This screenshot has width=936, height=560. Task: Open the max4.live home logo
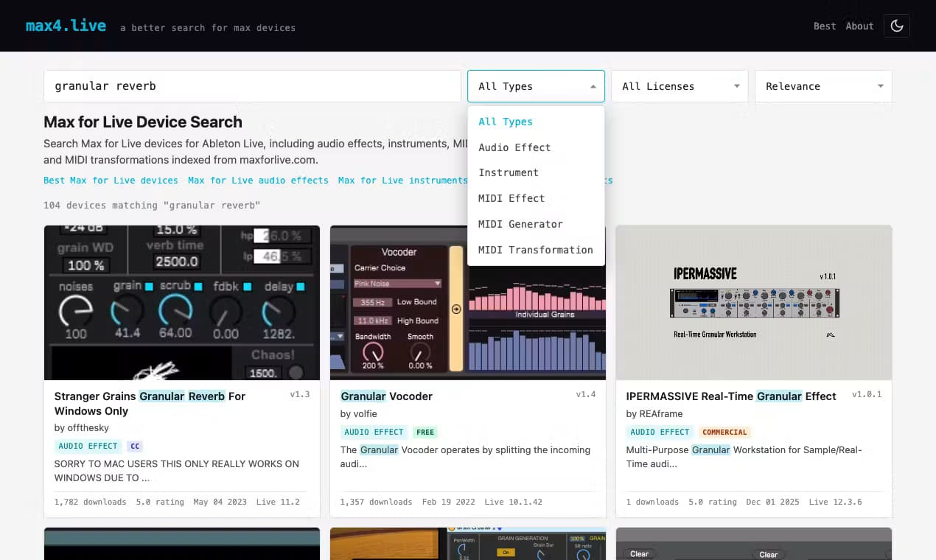pyautogui.click(x=66, y=26)
